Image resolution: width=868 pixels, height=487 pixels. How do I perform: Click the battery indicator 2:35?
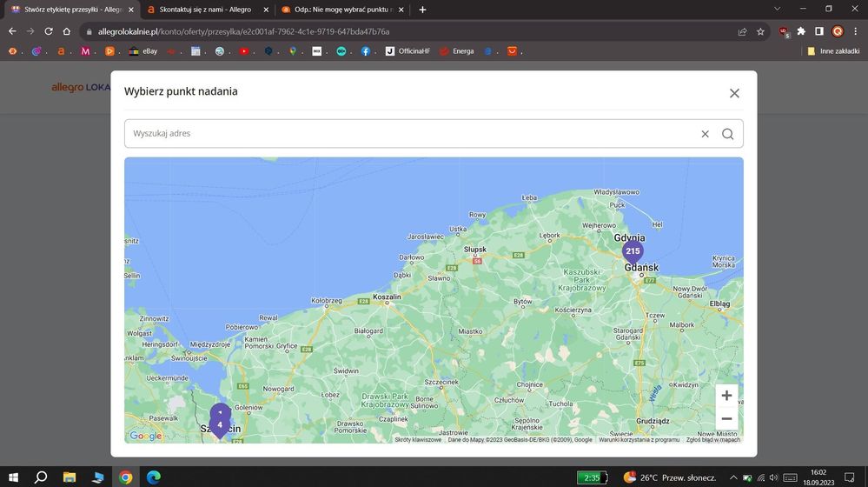point(592,477)
